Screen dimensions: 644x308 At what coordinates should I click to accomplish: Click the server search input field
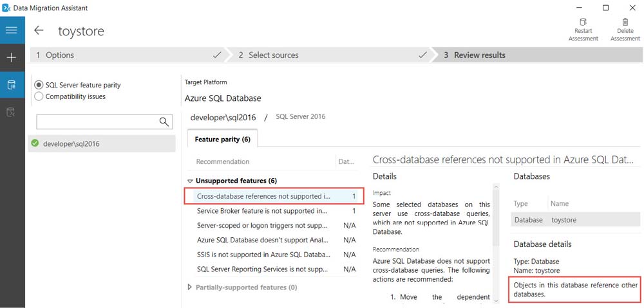[97, 122]
